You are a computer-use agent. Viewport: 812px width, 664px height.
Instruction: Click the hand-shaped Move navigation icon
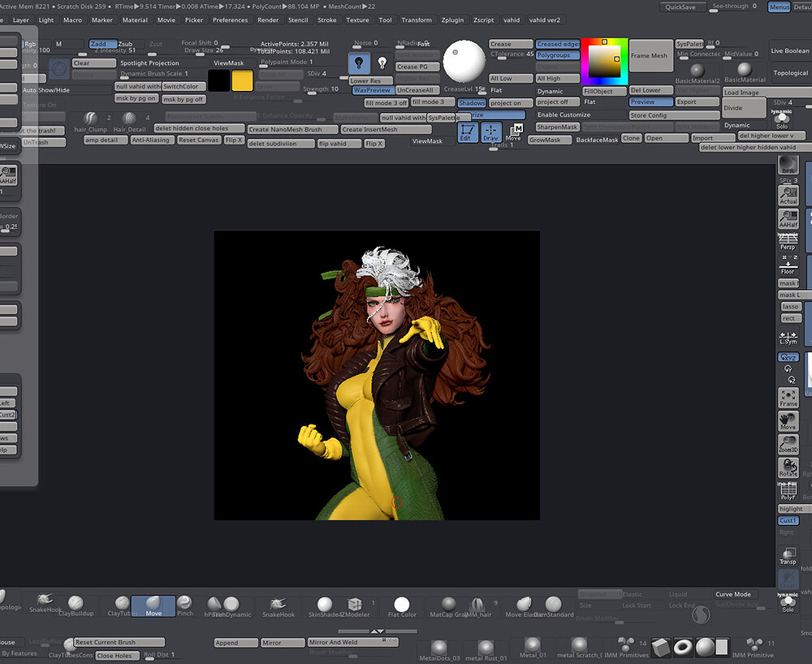pos(788,421)
